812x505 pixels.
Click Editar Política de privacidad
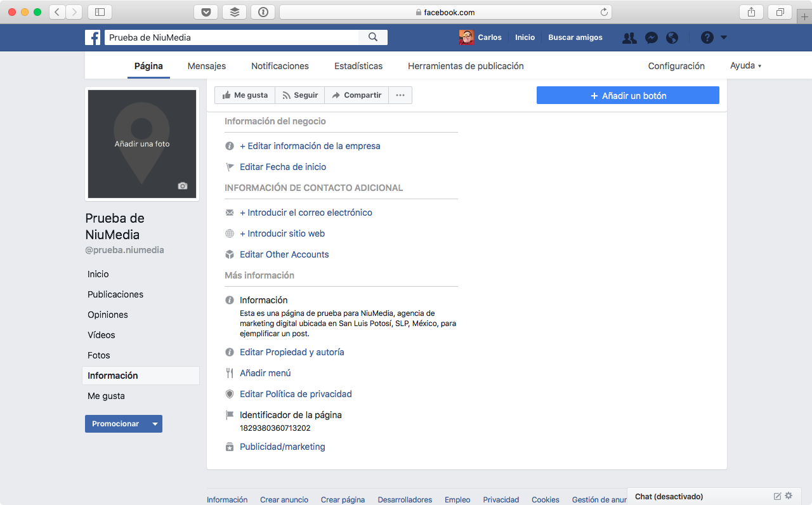[x=296, y=394]
